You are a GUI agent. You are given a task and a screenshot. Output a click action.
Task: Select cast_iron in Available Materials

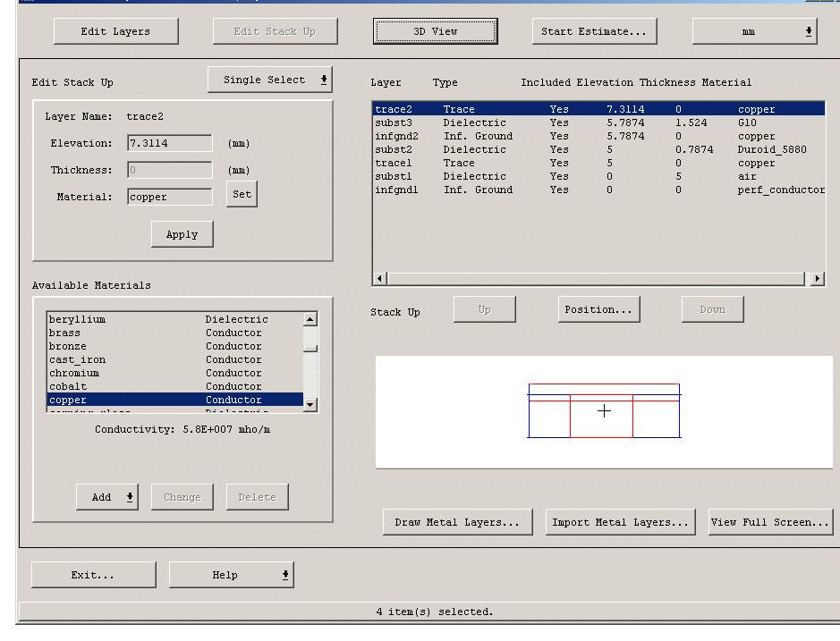pos(175,359)
